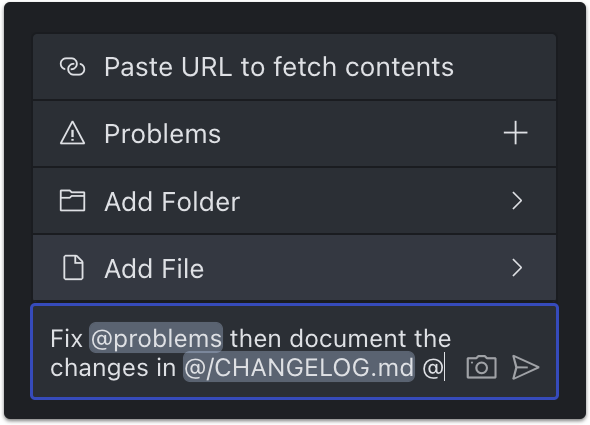This screenshot has height=425, width=590.
Task: Expand the Add File chevron arrow
Action: [x=517, y=268]
